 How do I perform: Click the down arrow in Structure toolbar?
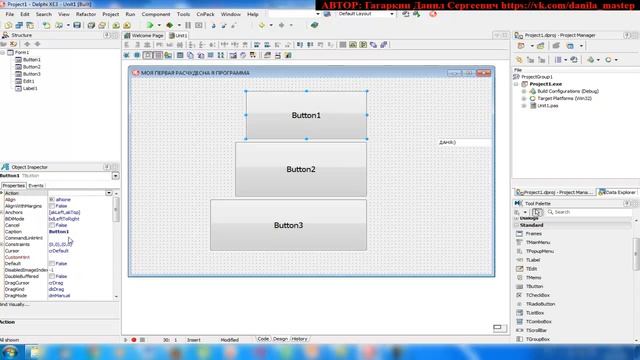(37, 44)
